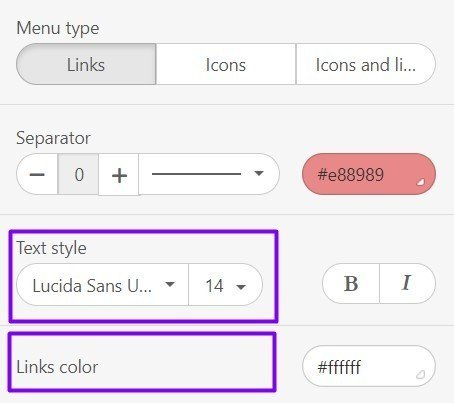Click the font size arrow icon
The width and height of the screenshot is (454, 403).
[x=241, y=286]
